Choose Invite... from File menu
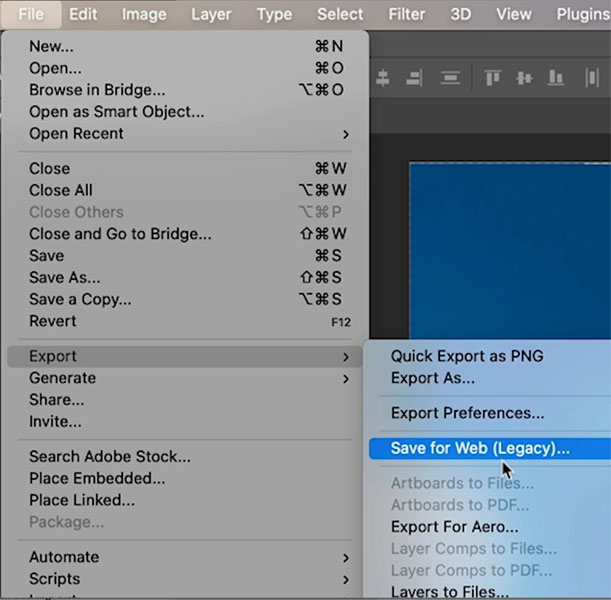Screen dimensions: 611x600 click(185, 422)
